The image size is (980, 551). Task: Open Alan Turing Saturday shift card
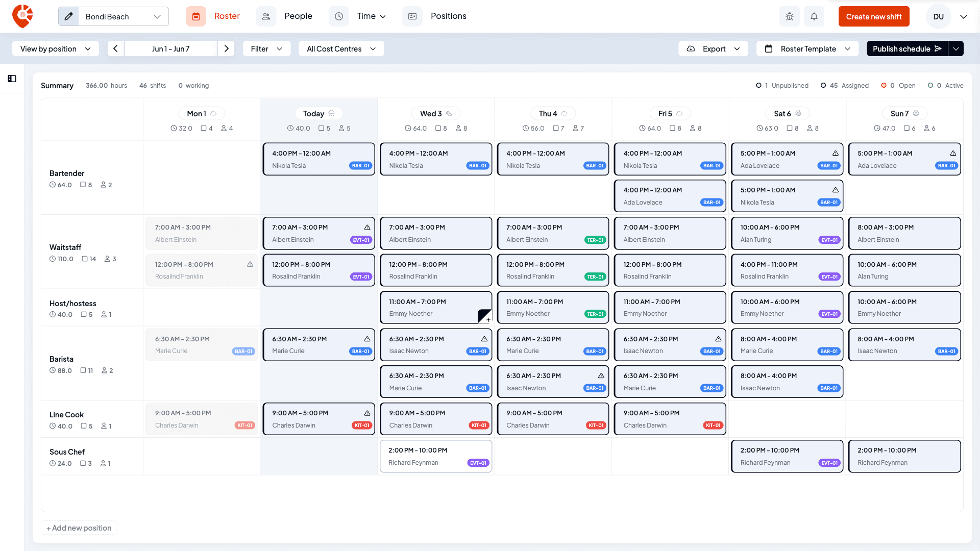click(787, 233)
